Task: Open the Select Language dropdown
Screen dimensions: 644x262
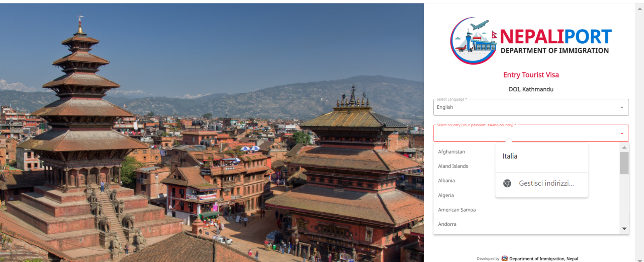Action: (531, 107)
